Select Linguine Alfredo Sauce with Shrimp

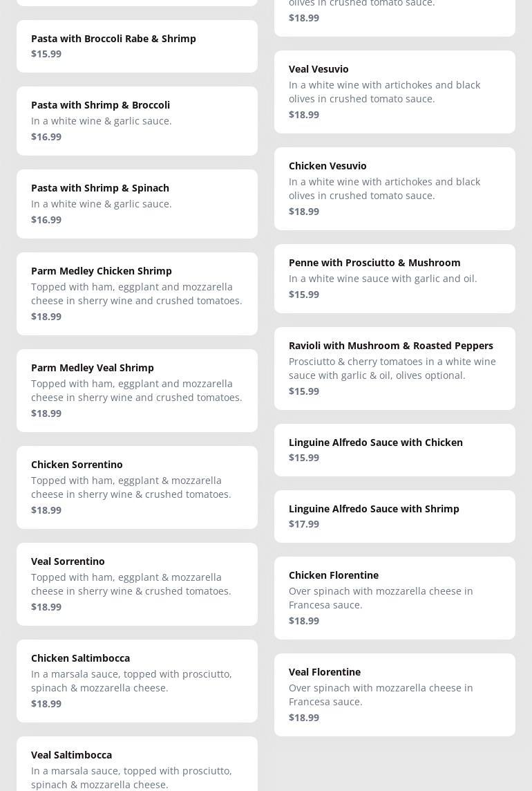pos(395,516)
